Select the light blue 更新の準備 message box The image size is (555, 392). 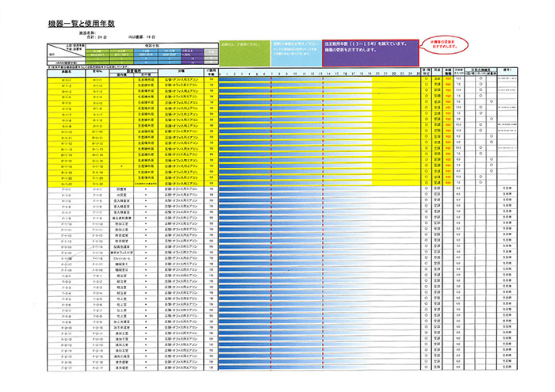(x=296, y=53)
